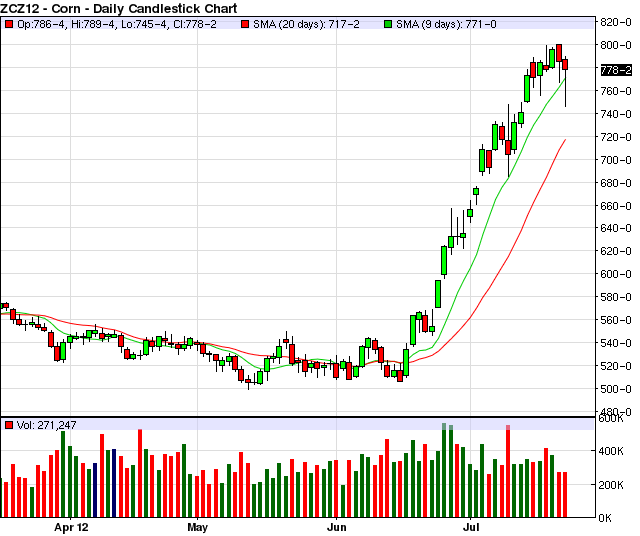Viewport: 640px width, 536px height.
Task: Click the 720-0 price axis label
Action: coord(616,137)
